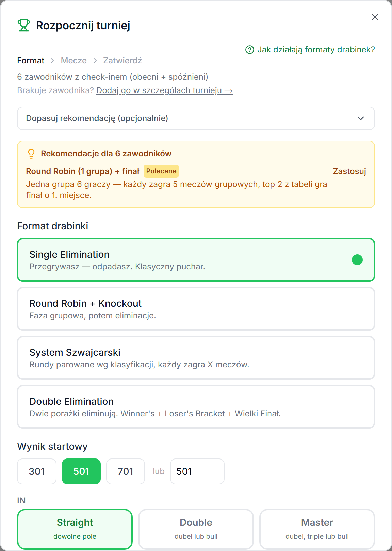The width and height of the screenshot is (392, 551).
Task: Click the green selected-dot in Single Elimination
Action: [x=357, y=260]
